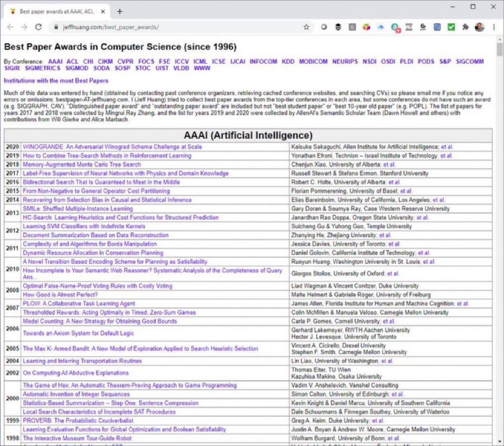
Task: Click author cell Vadim V. Anshelevich, Vanshel Consulting
Action: coord(390,386)
